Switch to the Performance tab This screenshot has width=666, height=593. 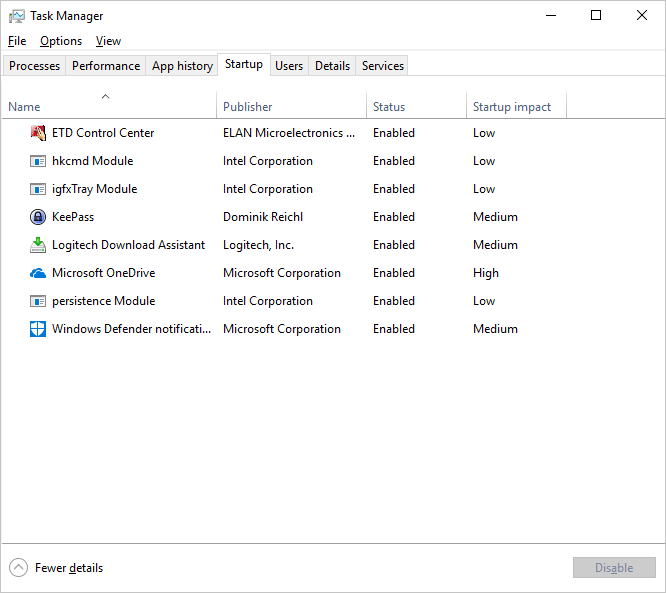coord(106,66)
